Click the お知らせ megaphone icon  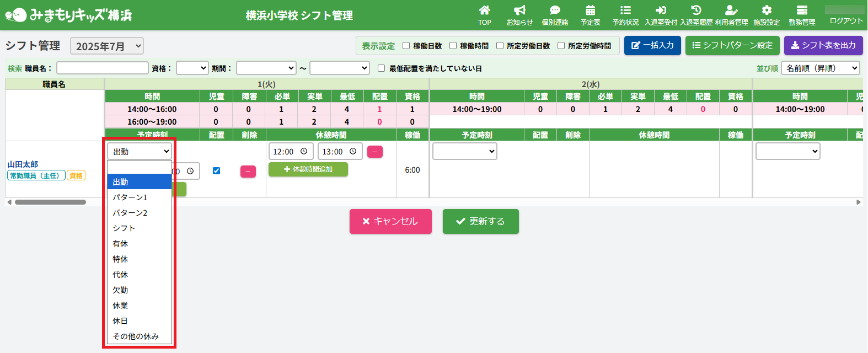click(x=519, y=10)
